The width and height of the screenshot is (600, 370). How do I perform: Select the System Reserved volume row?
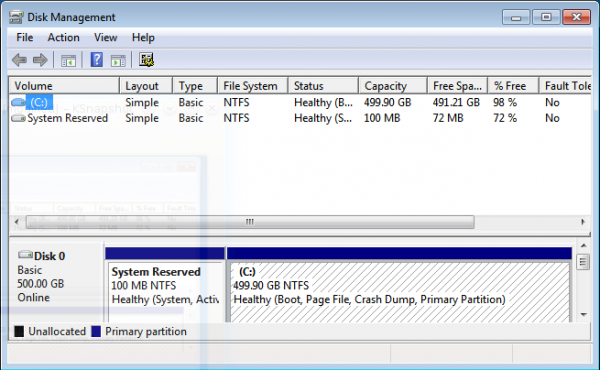(x=300, y=118)
